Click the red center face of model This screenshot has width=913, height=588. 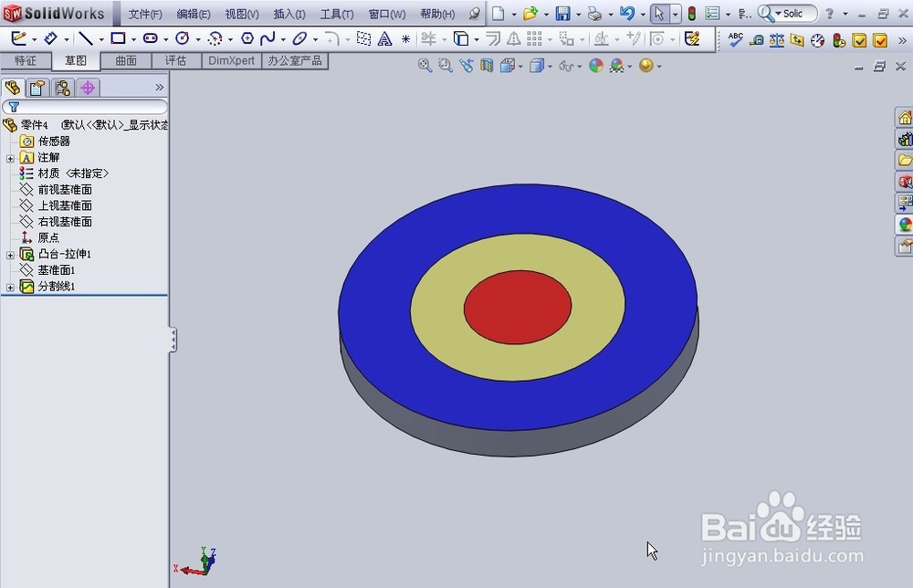[518, 307]
